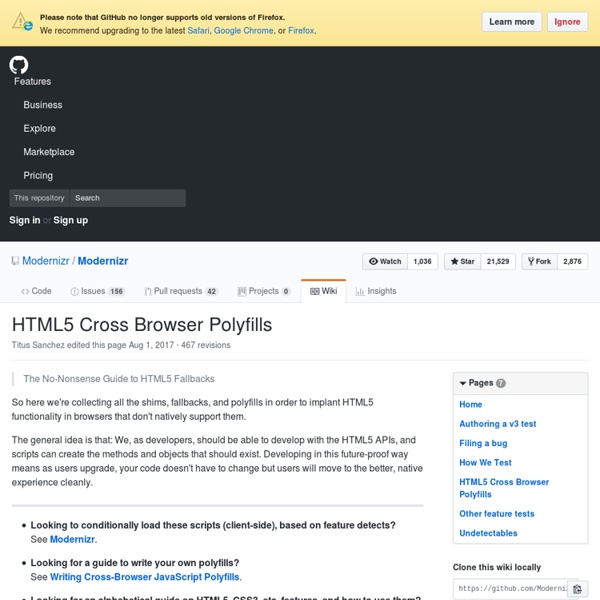Open the How We Test page
This screenshot has width=600, height=600.
pyautogui.click(x=485, y=463)
